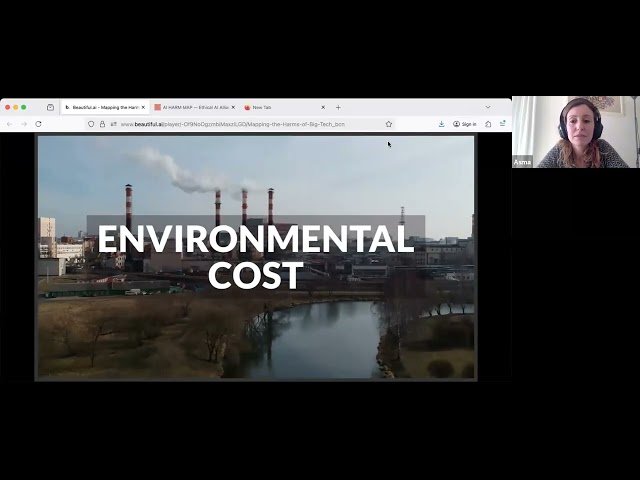Screen dimensions: 640x480
Task: Click the padlock site security icon
Action: [102, 124]
